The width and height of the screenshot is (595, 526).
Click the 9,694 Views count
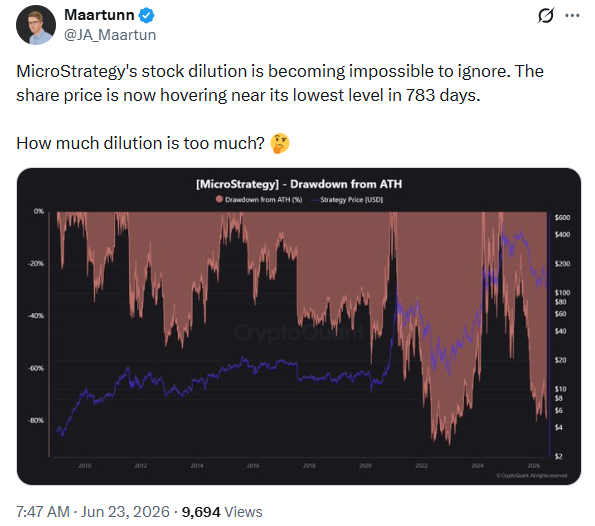pyautogui.click(x=222, y=512)
